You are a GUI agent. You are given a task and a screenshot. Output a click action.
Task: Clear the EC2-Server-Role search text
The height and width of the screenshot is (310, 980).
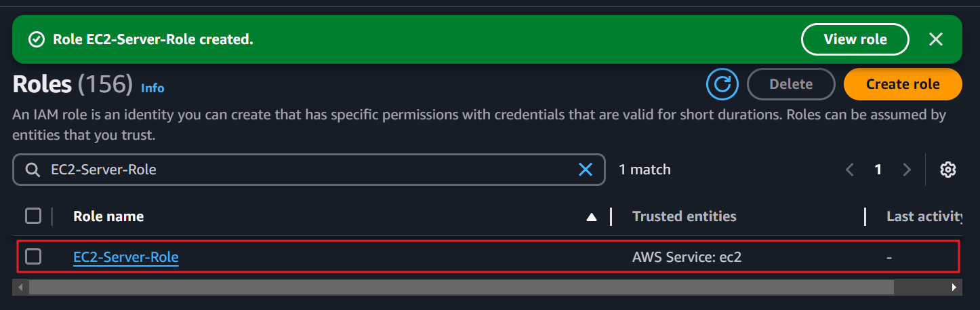[x=586, y=170]
